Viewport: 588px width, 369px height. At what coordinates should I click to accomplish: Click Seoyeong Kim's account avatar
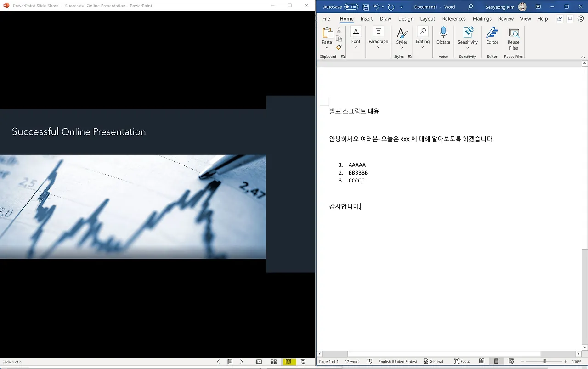(522, 7)
